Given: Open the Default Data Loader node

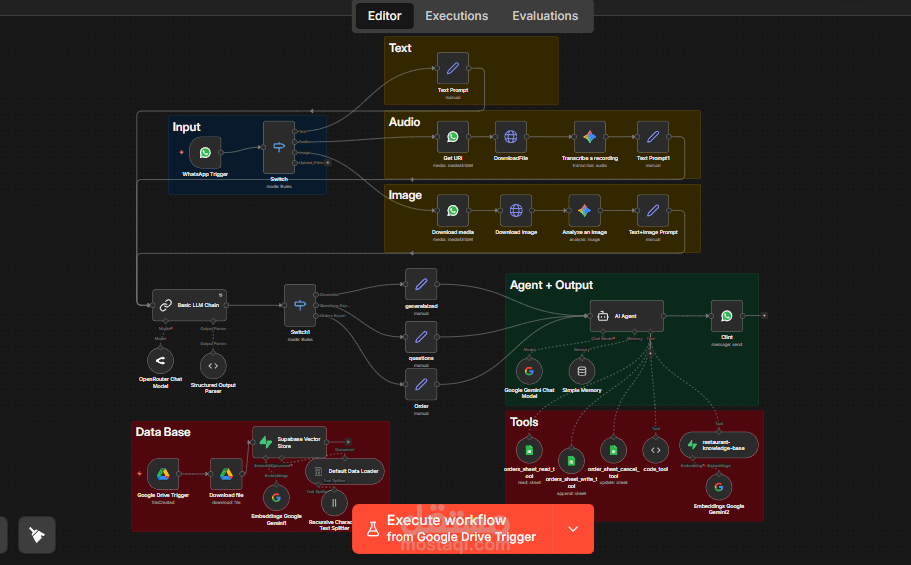Looking at the screenshot, I should pos(345,471).
